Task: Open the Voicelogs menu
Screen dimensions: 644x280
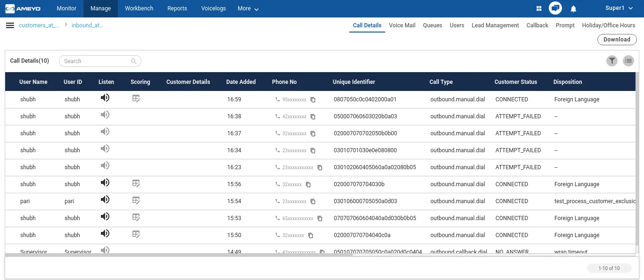Action: click(x=214, y=8)
